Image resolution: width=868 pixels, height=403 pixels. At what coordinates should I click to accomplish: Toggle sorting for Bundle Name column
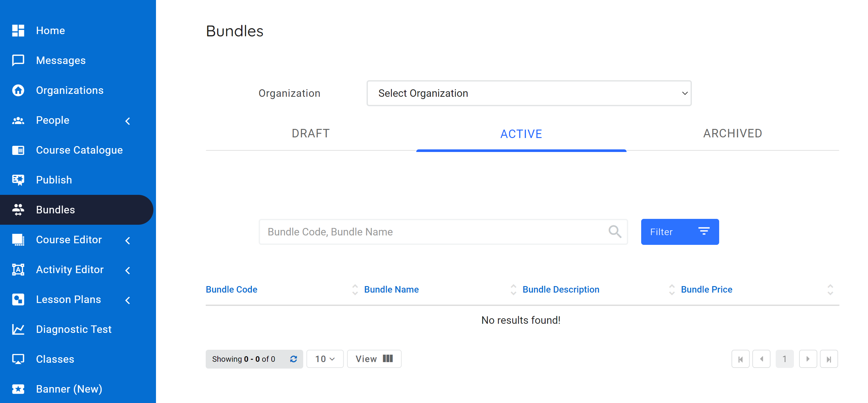[391, 289]
